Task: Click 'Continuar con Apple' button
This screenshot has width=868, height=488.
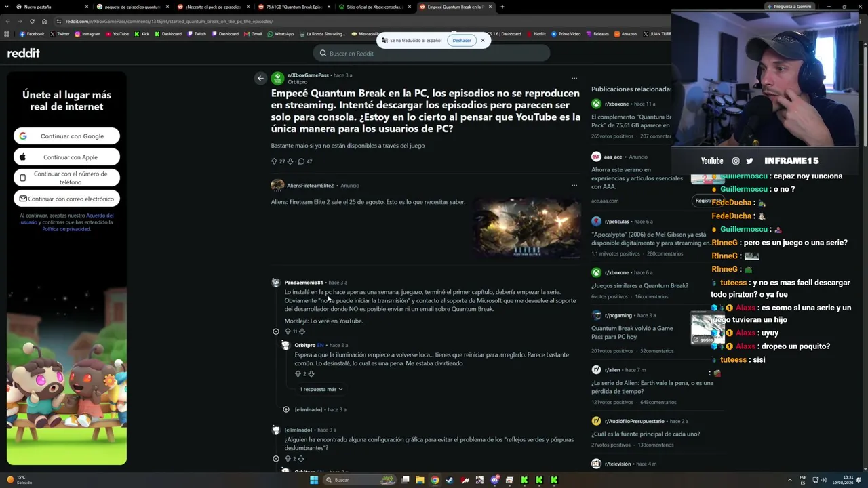Action: tap(66, 157)
